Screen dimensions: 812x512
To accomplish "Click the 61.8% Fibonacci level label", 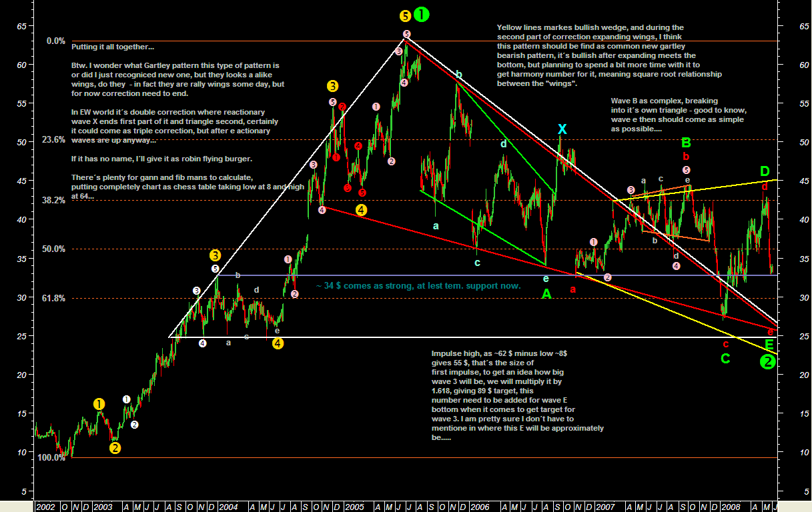I will [x=53, y=298].
